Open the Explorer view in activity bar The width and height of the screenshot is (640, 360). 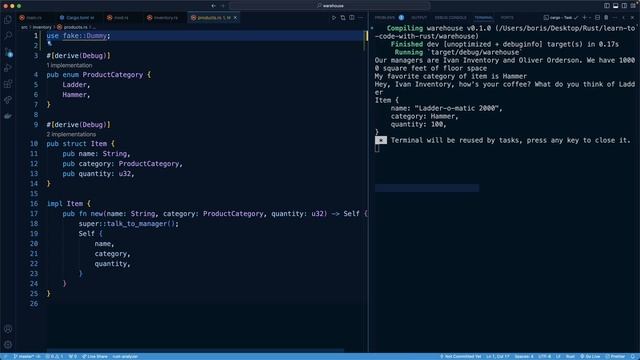pos(8,20)
